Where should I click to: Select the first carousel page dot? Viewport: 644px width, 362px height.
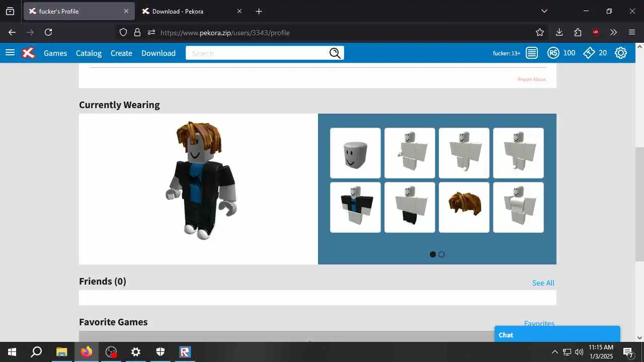[x=433, y=254]
